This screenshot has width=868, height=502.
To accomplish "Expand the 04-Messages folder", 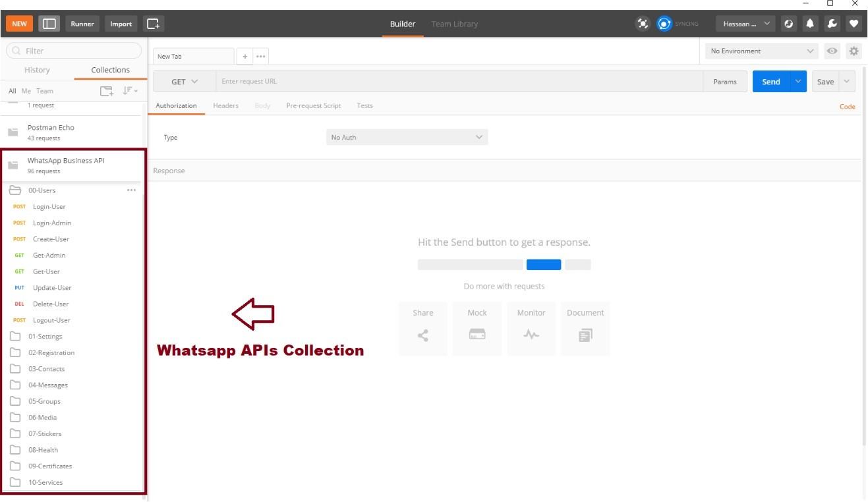I will pos(47,385).
